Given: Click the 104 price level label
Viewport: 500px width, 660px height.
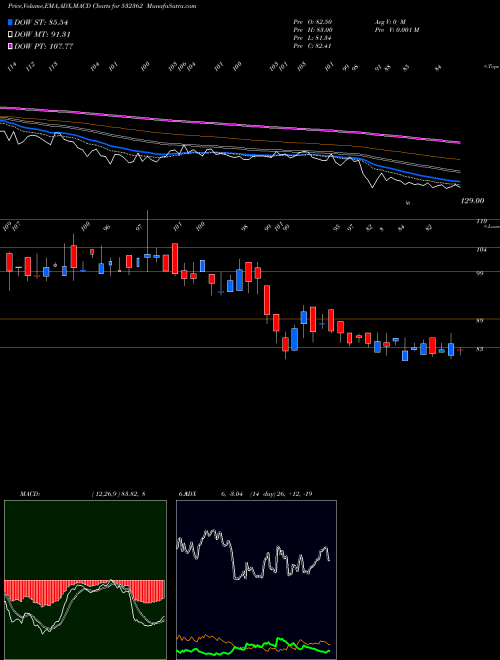Looking at the screenshot, I should click(482, 250).
